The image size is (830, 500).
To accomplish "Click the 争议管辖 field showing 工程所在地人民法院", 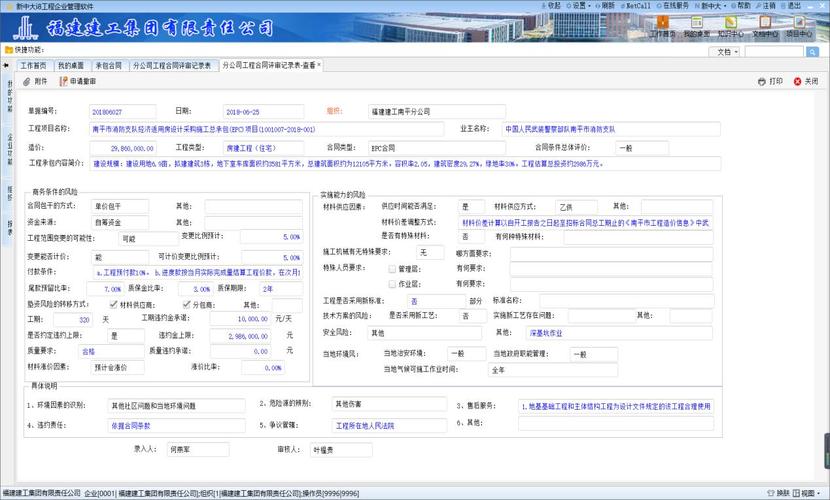I will [x=390, y=425].
